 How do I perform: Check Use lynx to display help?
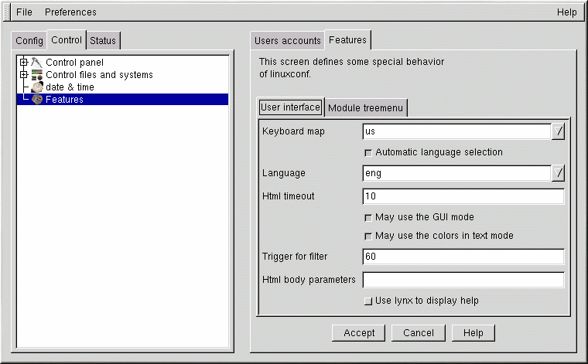point(368,301)
